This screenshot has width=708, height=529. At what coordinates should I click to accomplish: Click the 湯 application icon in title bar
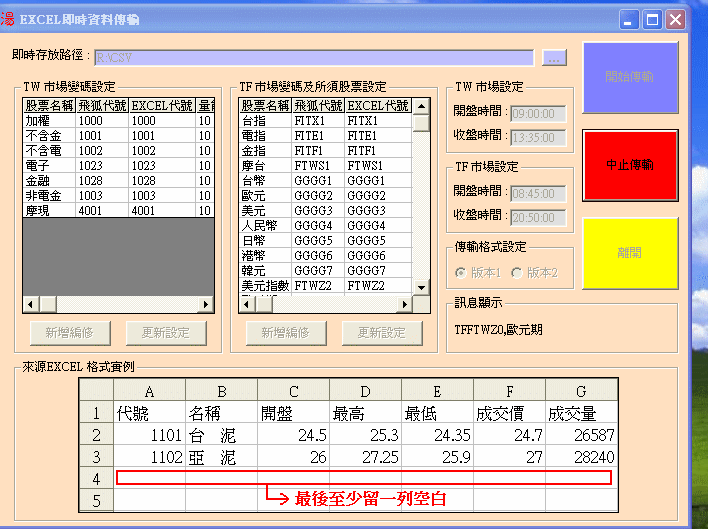pyautogui.click(x=7, y=19)
